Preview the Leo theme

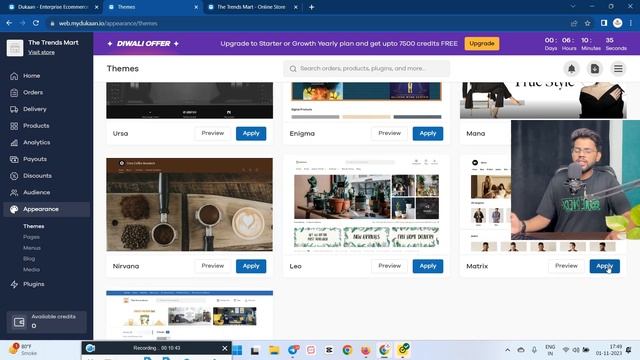point(389,266)
